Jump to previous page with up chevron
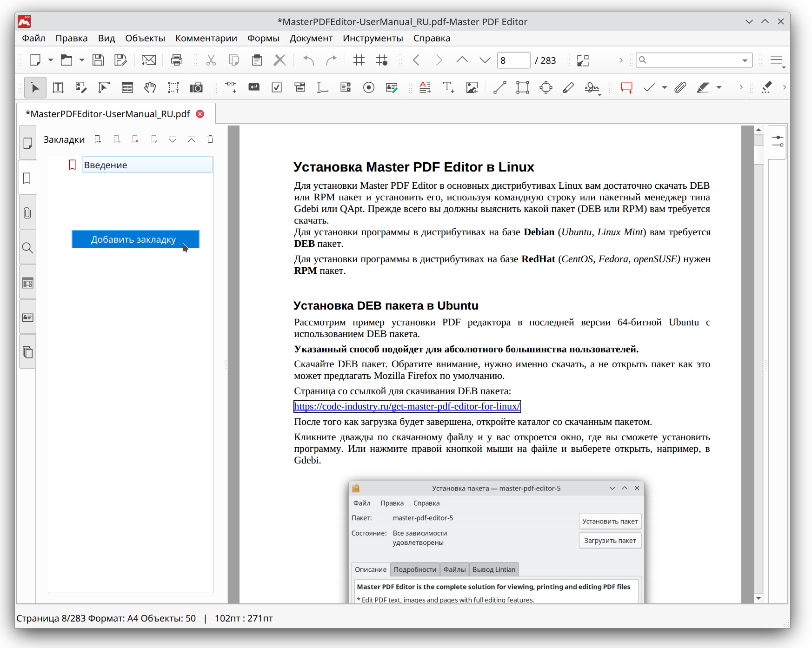The height and width of the screenshot is (648, 812). pyautogui.click(x=462, y=60)
